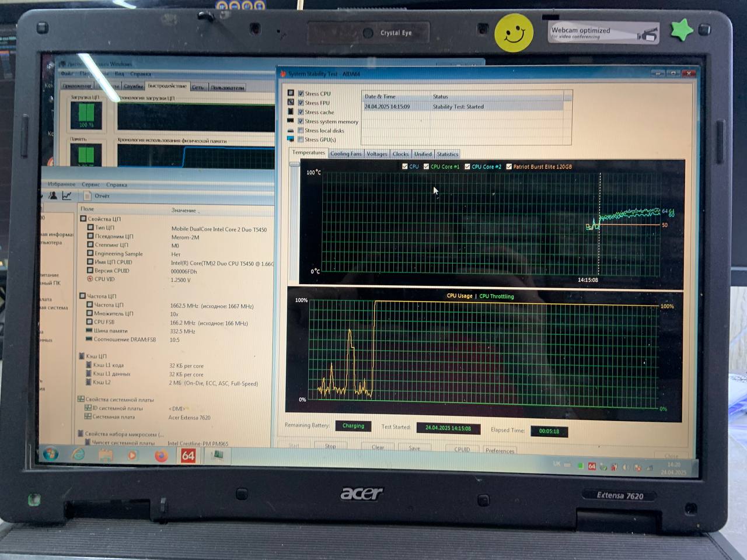
Task: Click the volume speaker icon in system tray
Action: (626, 467)
